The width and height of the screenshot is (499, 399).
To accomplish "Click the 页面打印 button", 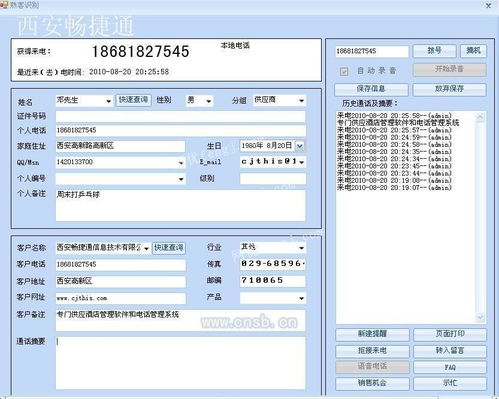I will click(450, 334).
